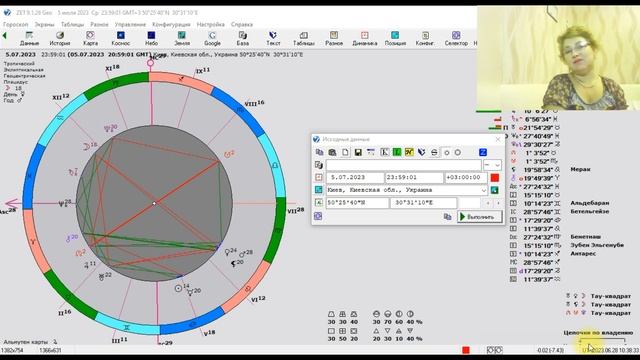Click the floppy disk save icon in the dialog
The image size is (640, 360).
pyautogui.click(x=358, y=152)
